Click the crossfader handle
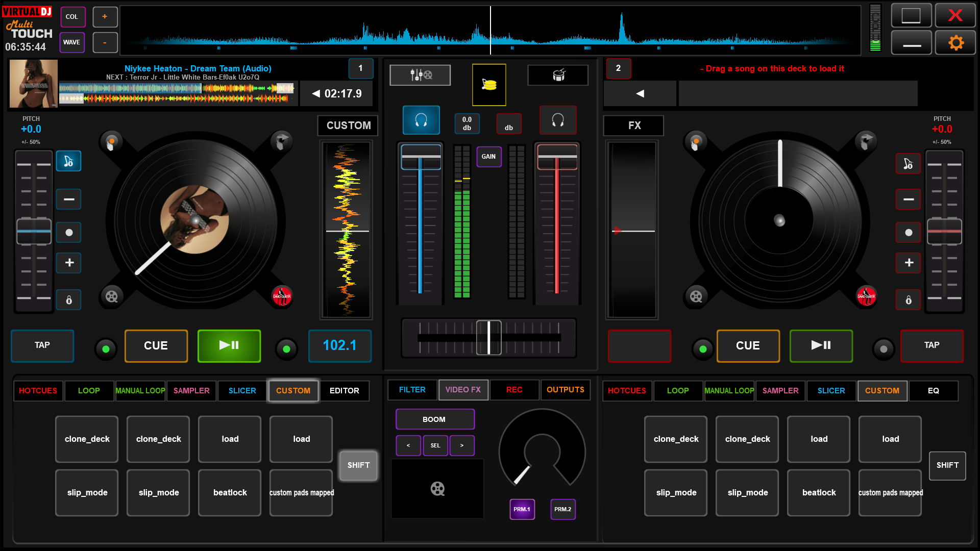The width and height of the screenshot is (980, 551). [489, 337]
